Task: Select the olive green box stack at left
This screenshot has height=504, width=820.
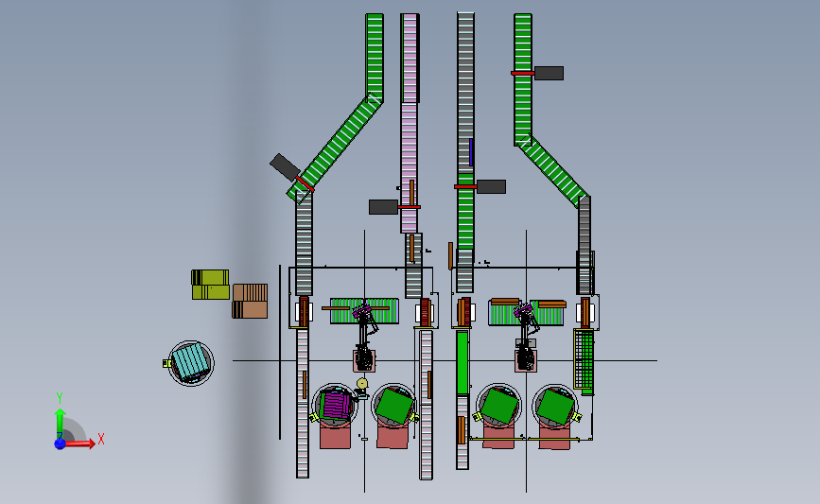Action: [x=210, y=285]
